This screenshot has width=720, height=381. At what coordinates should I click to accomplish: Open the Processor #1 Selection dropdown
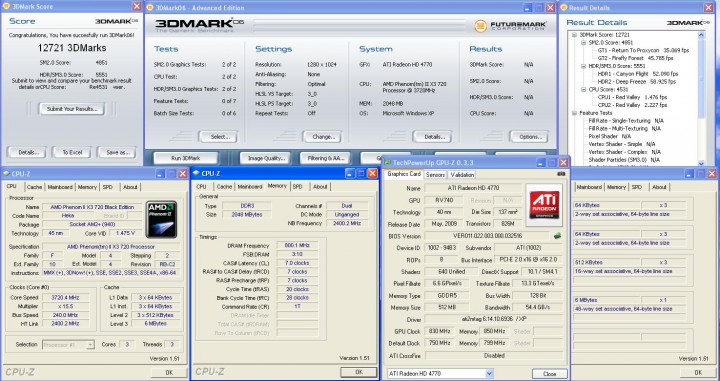[90, 344]
